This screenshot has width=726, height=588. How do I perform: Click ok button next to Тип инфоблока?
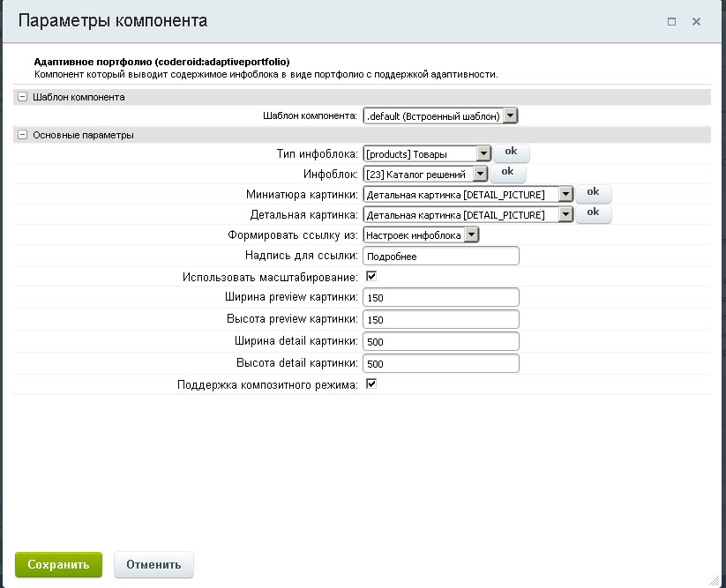(510, 152)
